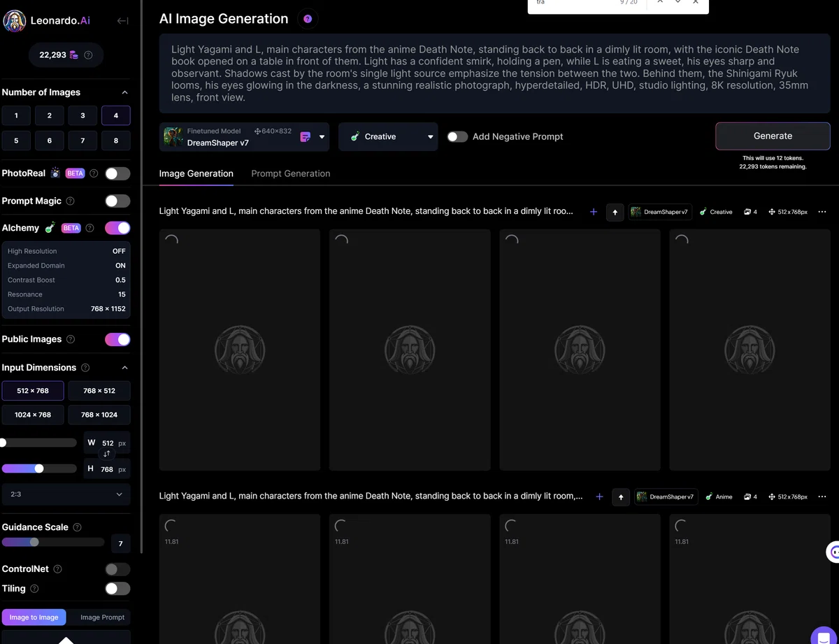Open the Tiling help icon
The image size is (839, 644).
(34, 589)
